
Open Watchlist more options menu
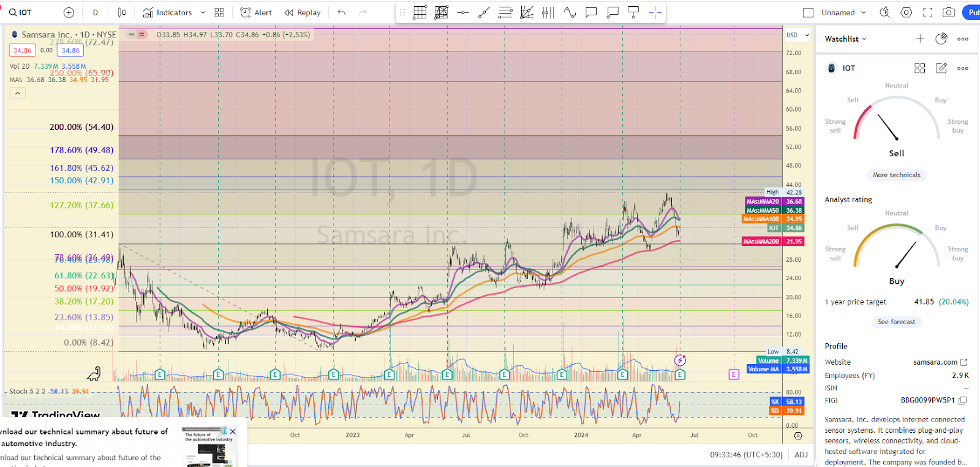tap(963, 39)
